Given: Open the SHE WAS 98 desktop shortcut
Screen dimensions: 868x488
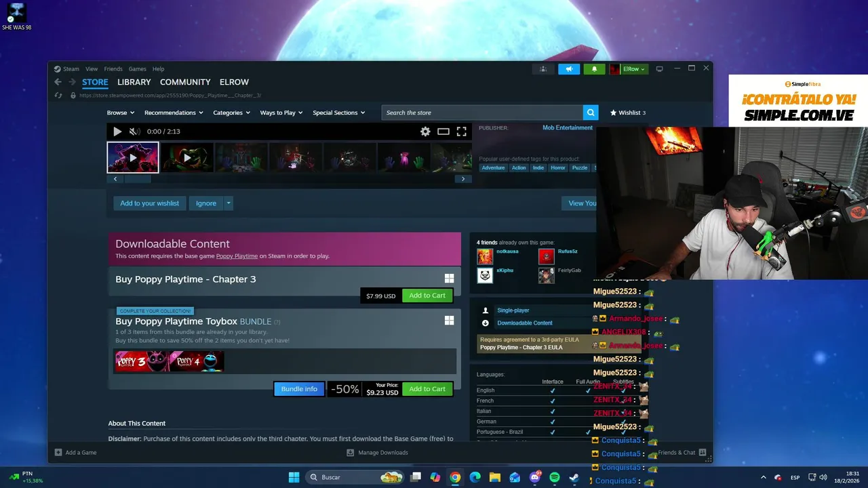Looking at the screenshot, I should pyautogui.click(x=16, y=17).
